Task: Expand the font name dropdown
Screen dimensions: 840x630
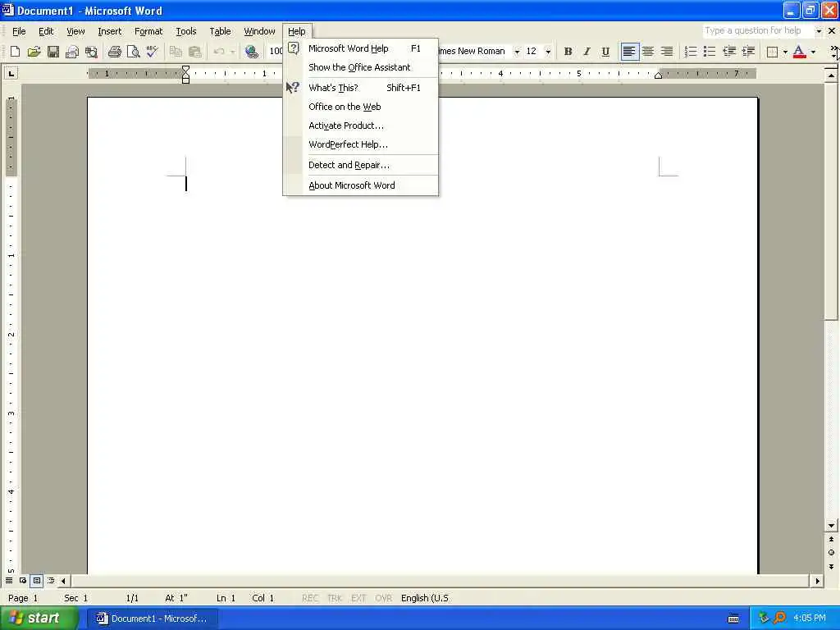Action: pos(517,52)
